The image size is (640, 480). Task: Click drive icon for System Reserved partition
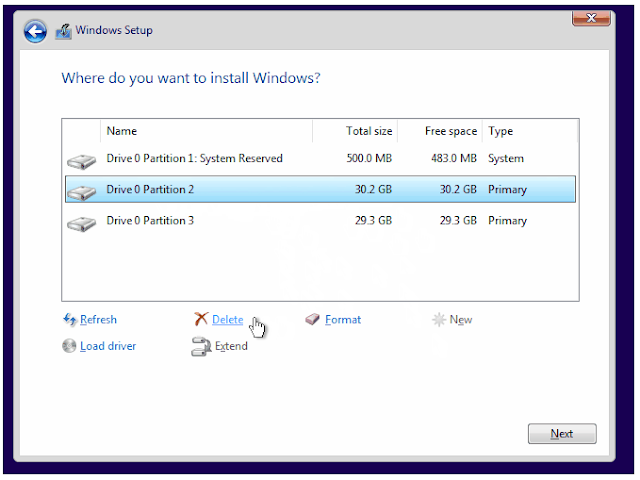click(x=82, y=161)
